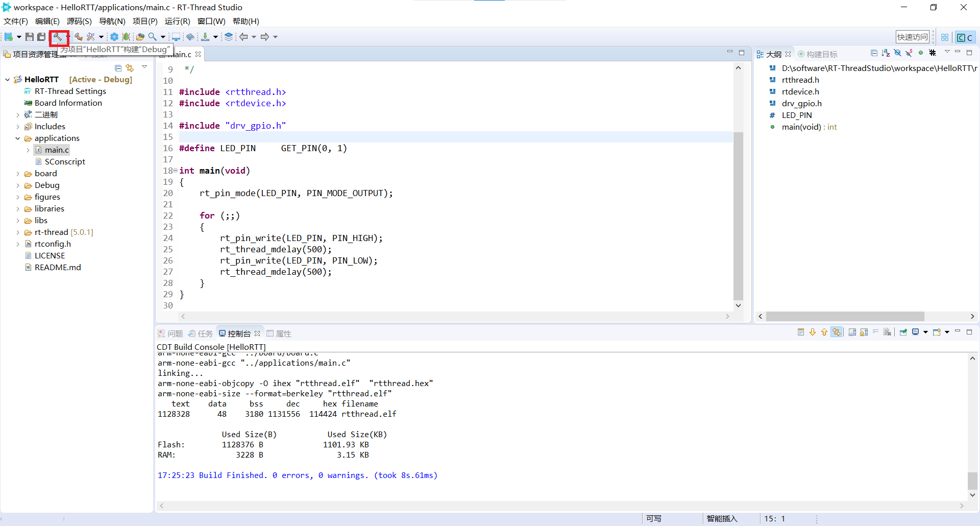Toggle the green dot outline filter
Screen dimensions: 980x526
point(921,53)
